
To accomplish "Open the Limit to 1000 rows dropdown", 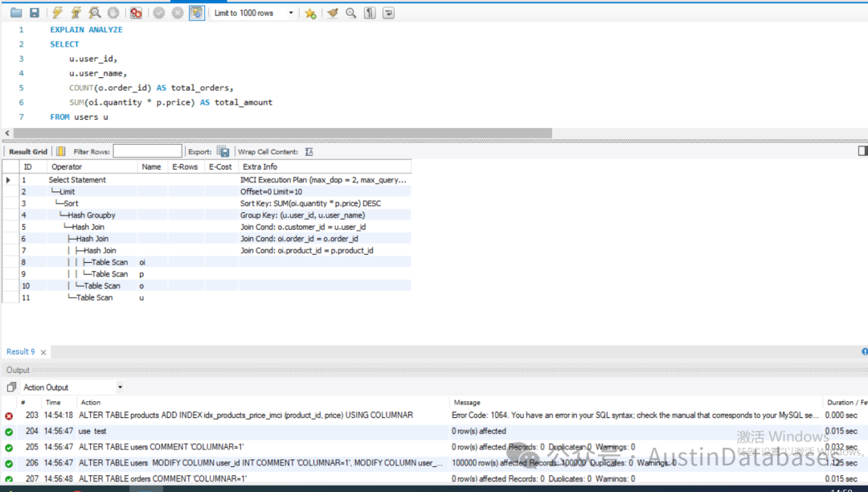I will (x=253, y=13).
